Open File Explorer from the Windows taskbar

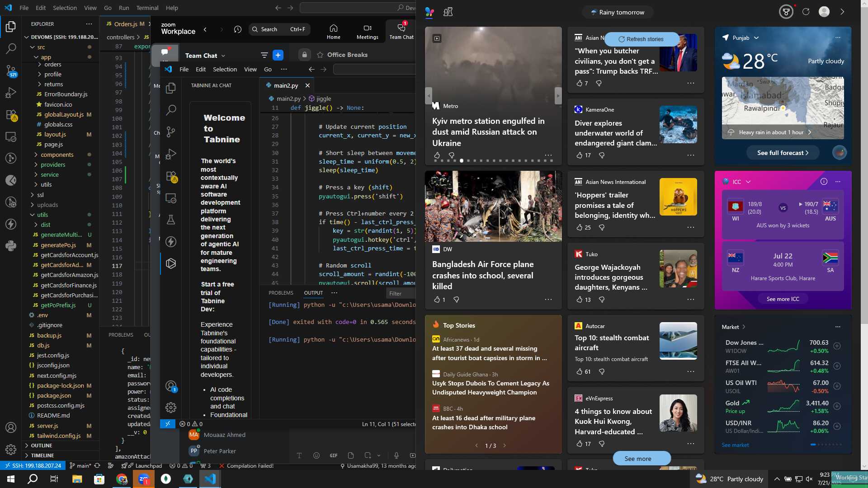pos(77,479)
